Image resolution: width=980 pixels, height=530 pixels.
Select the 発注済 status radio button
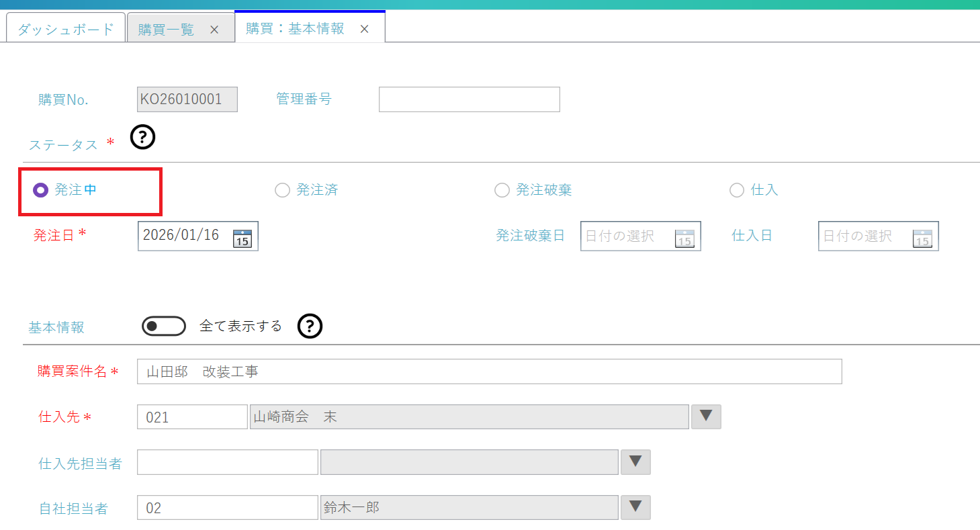[282, 190]
